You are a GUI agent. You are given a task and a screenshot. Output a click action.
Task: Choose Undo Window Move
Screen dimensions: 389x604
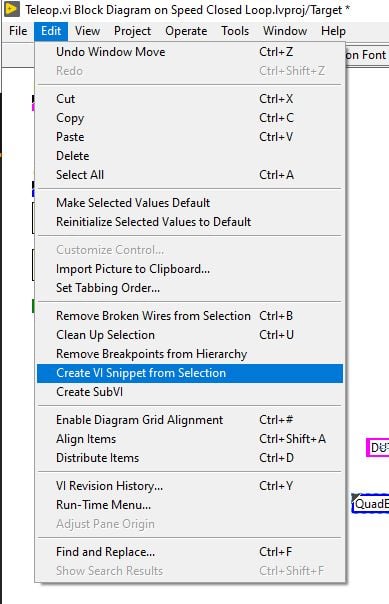190,52
